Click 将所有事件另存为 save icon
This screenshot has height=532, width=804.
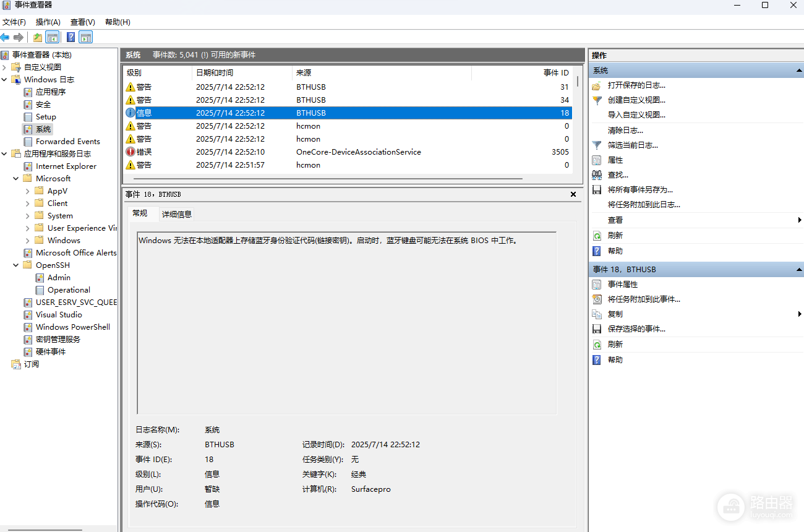coord(597,190)
